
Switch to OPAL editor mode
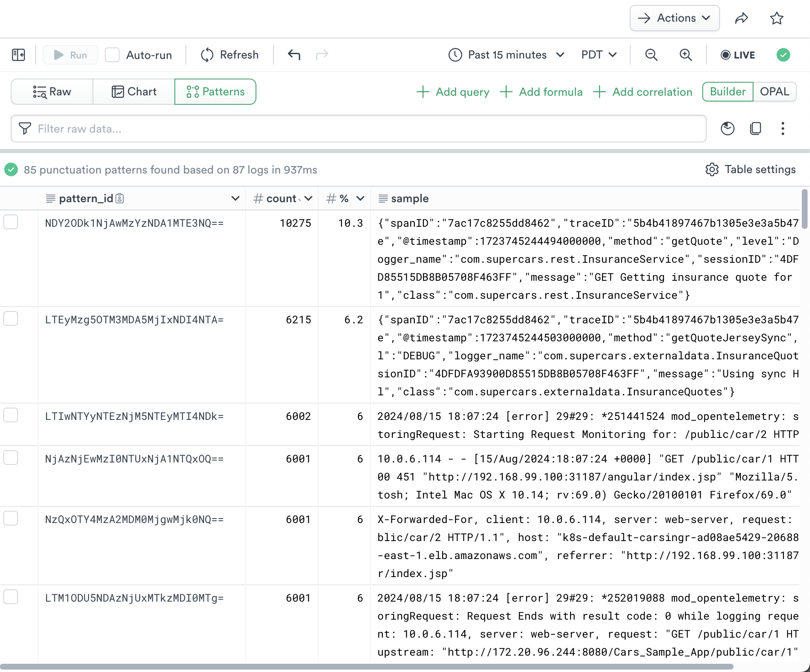click(x=774, y=92)
